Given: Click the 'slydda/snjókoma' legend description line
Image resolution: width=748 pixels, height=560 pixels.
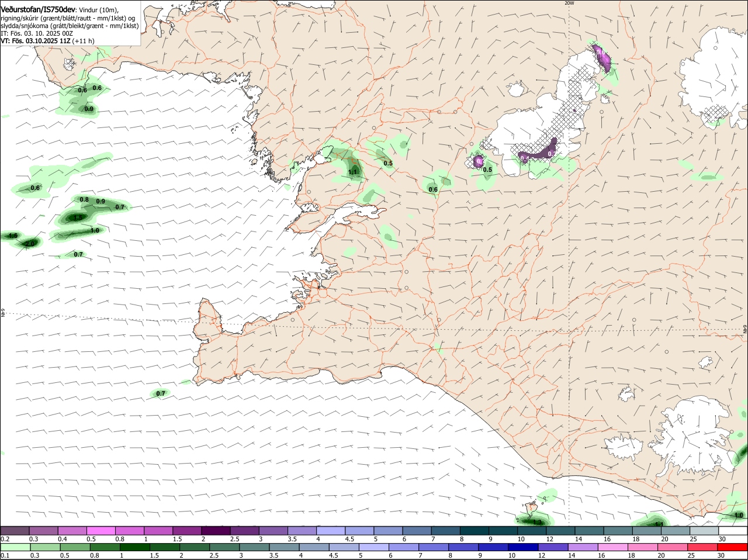Looking at the screenshot, I should click(x=70, y=26).
